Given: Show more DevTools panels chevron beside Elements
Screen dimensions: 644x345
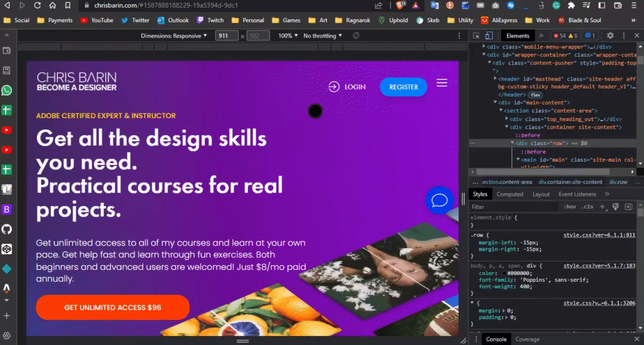Looking at the screenshot, I should 542,36.
